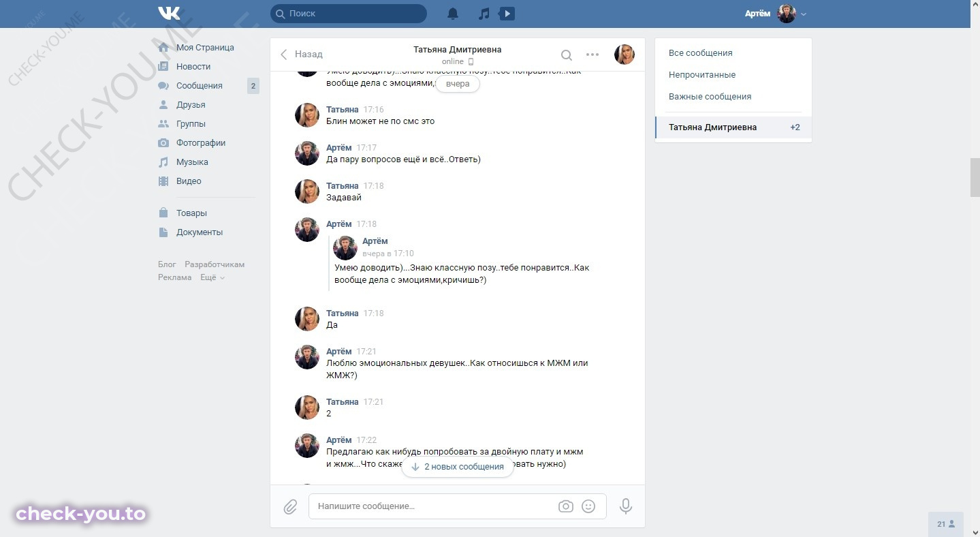
Task: Select the Татьяна Дмитриевна conversation tab
Action: click(733, 127)
